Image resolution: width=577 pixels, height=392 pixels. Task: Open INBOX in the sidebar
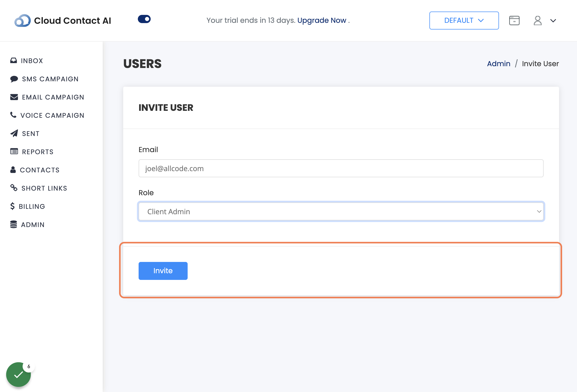(32, 61)
